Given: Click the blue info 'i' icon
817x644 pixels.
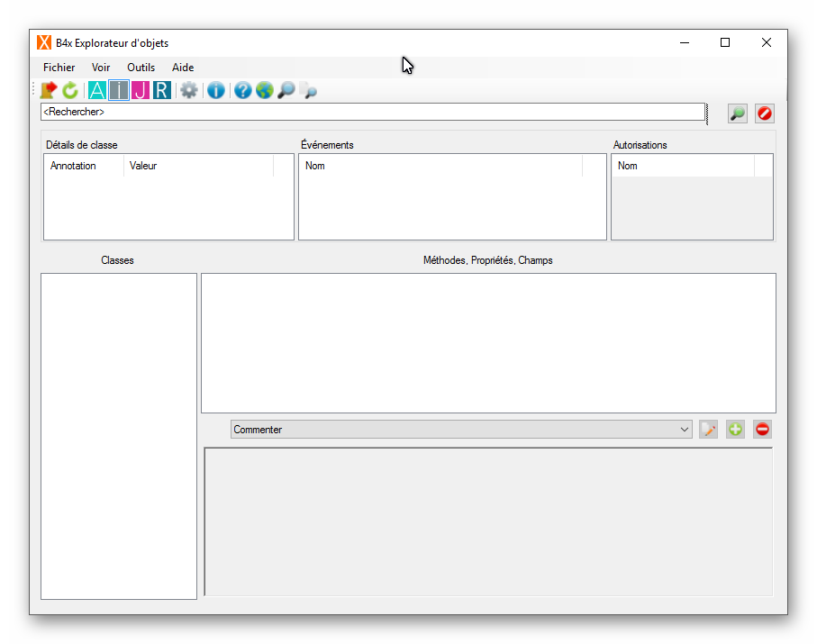Looking at the screenshot, I should (215, 90).
